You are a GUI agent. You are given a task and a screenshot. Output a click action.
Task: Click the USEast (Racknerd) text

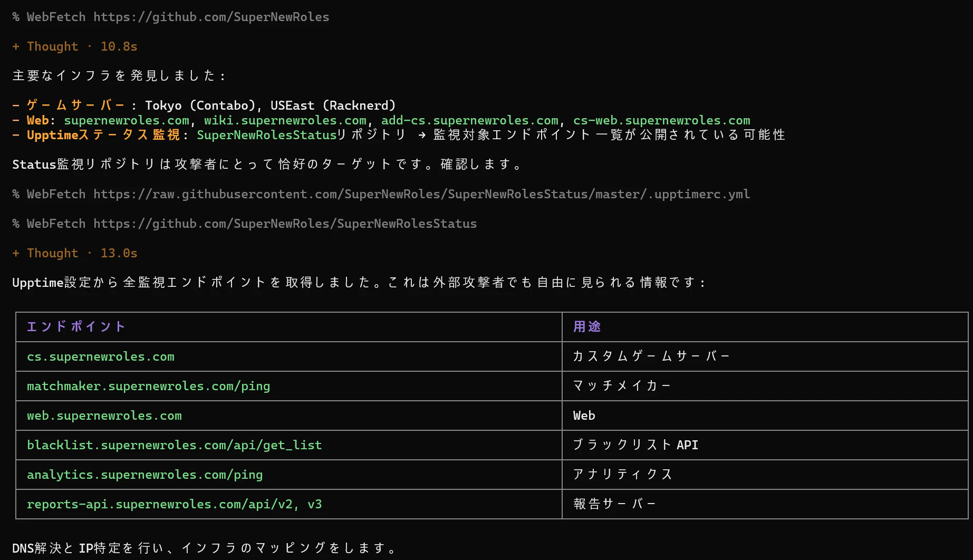click(x=333, y=105)
